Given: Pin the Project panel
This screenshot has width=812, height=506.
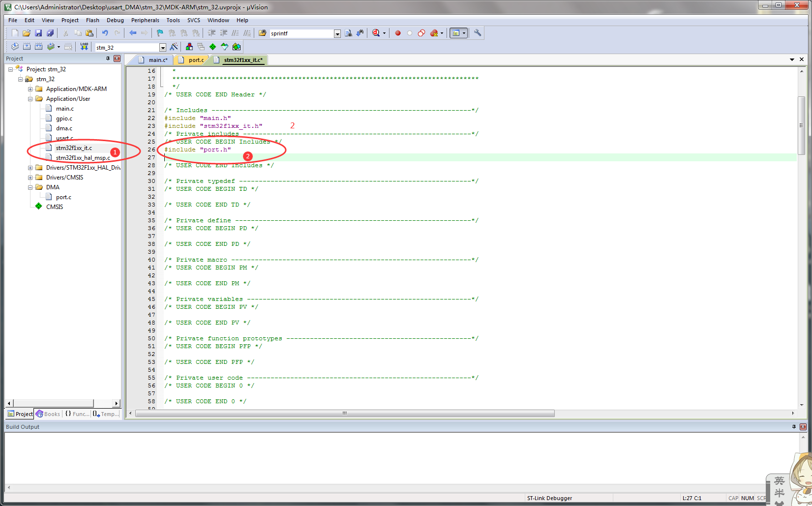Looking at the screenshot, I should point(108,59).
